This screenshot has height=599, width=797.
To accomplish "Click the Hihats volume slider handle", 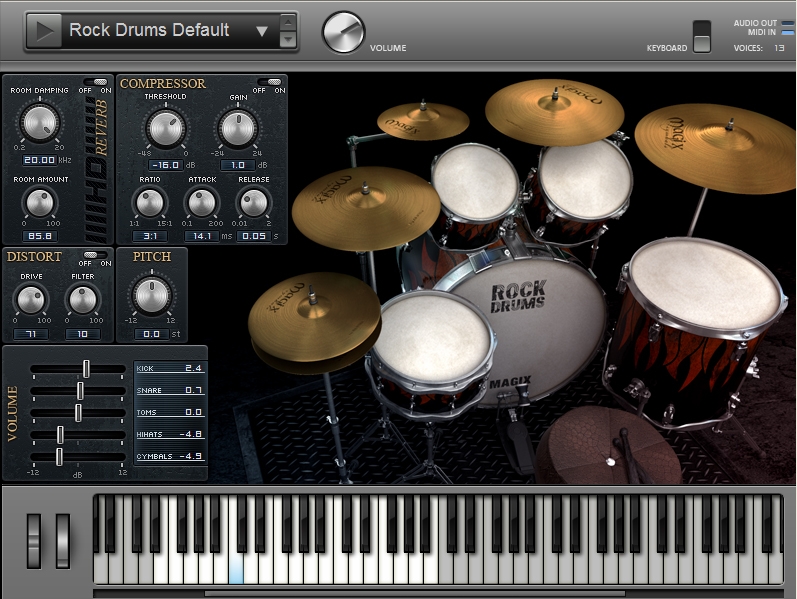I will click(x=60, y=435).
